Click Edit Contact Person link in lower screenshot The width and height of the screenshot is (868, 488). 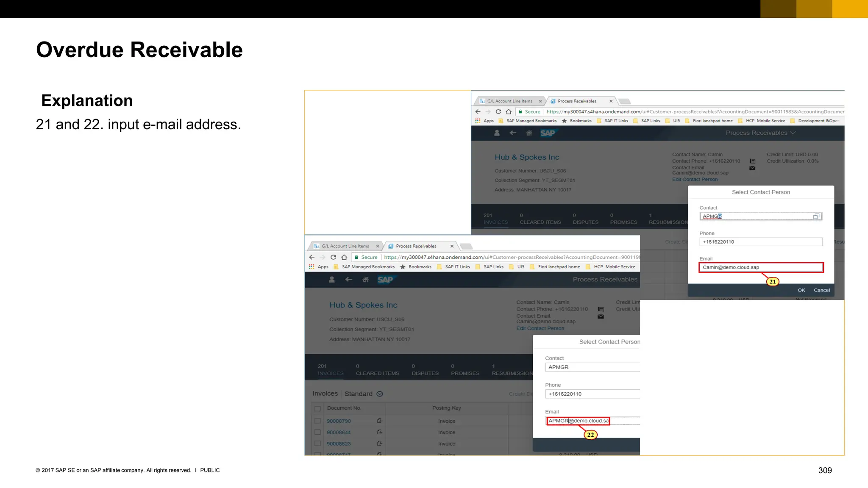coord(540,328)
